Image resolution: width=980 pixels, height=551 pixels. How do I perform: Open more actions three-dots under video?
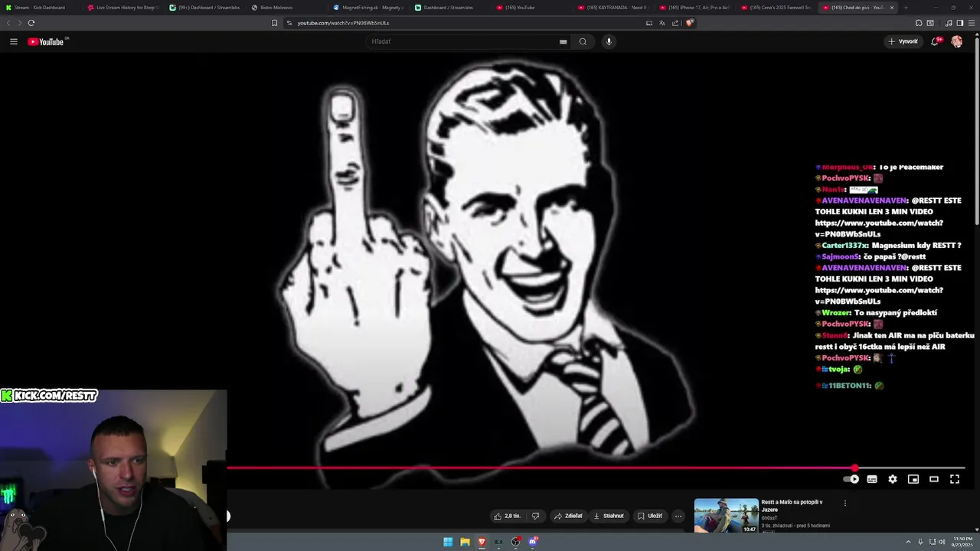[x=678, y=516]
